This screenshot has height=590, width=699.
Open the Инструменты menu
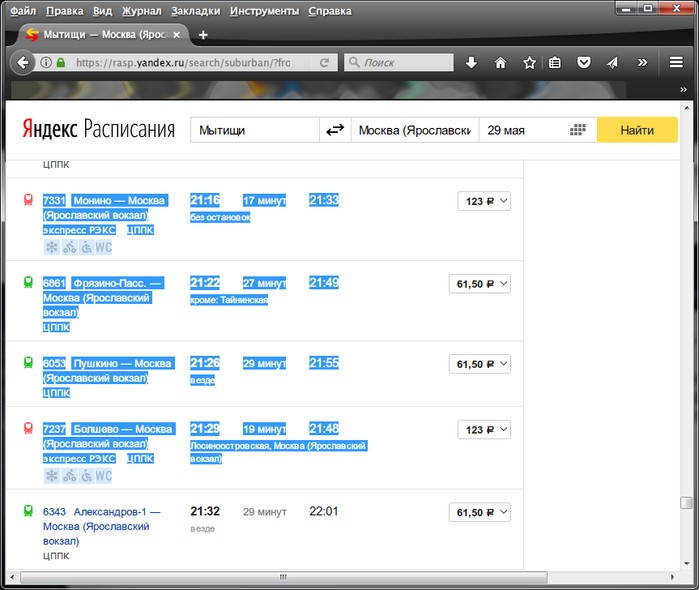(x=264, y=11)
